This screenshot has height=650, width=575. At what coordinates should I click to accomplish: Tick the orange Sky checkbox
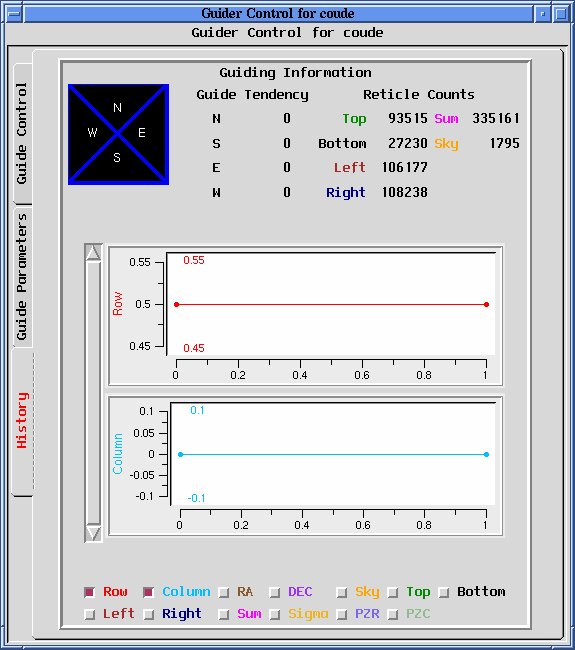coord(342,592)
